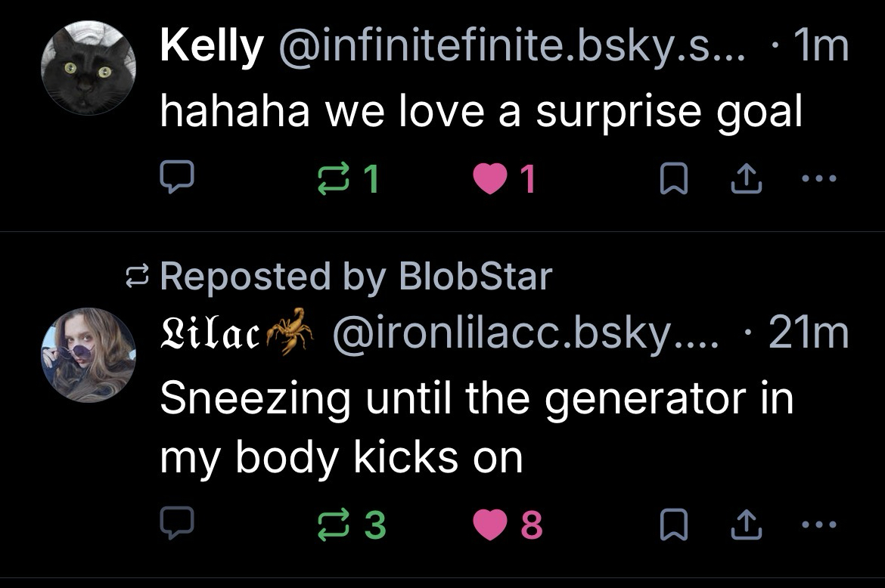Screen dimensions: 885x588
Task: Open Kelly's display name profile link
Action: click(x=210, y=48)
